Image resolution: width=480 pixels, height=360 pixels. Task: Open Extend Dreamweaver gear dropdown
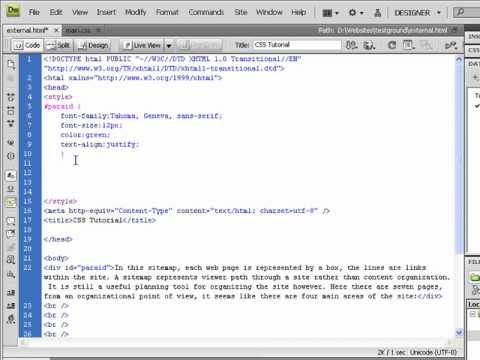(356, 13)
